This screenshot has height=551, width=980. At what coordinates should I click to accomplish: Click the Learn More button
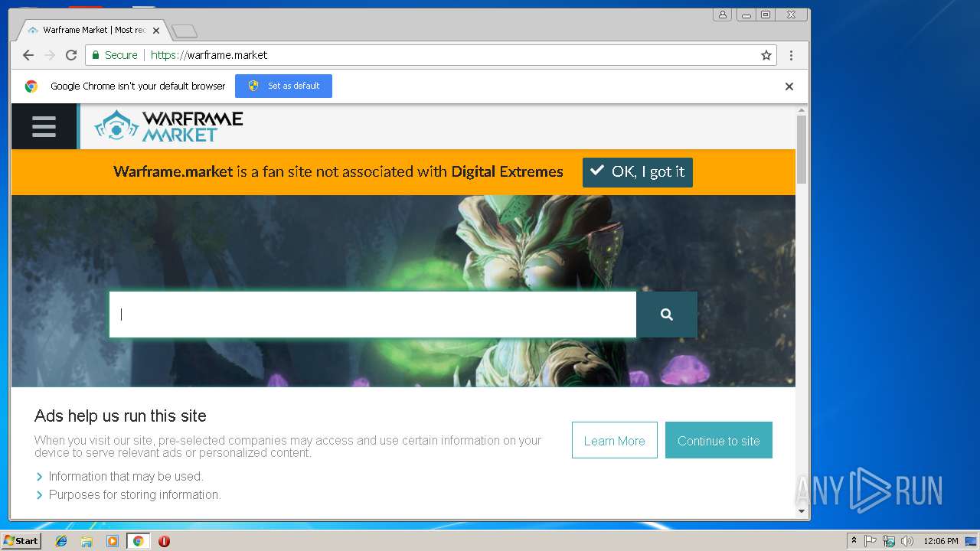pos(615,440)
